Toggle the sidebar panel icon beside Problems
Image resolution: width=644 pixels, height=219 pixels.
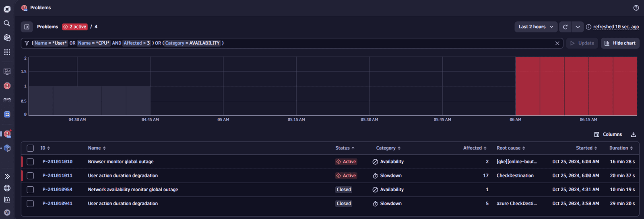coord(27,27)
